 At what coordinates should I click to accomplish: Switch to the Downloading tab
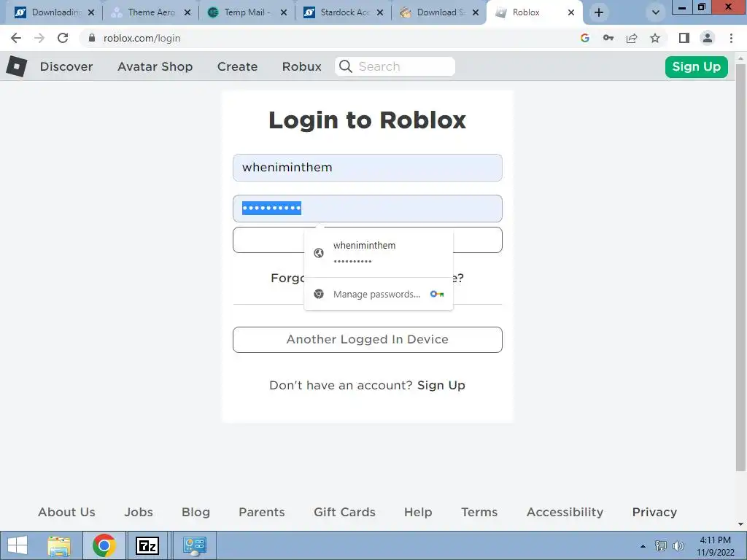pos(53,12)
